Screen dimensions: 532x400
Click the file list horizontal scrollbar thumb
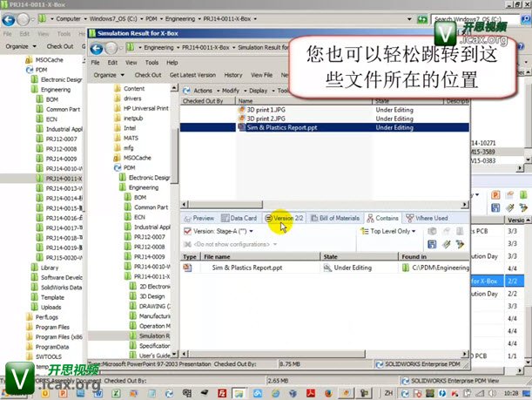pos(226,205)
